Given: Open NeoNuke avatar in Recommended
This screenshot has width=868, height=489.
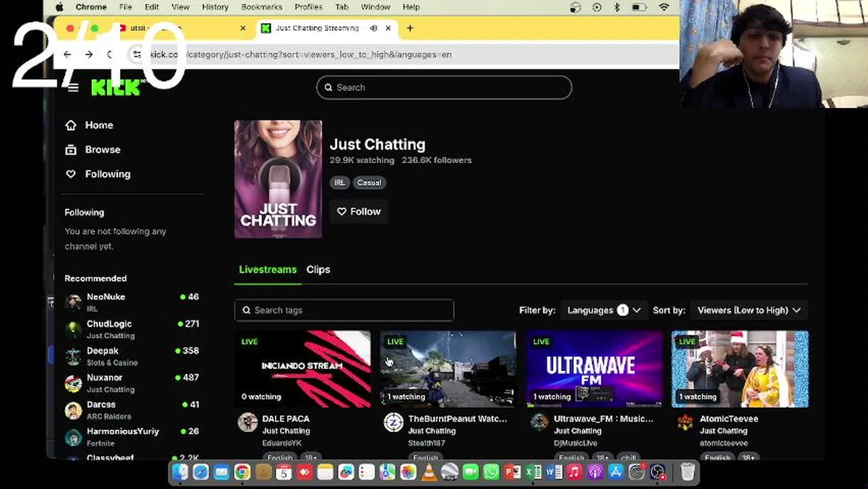Looking at the screenshot, I should point(73,302).
